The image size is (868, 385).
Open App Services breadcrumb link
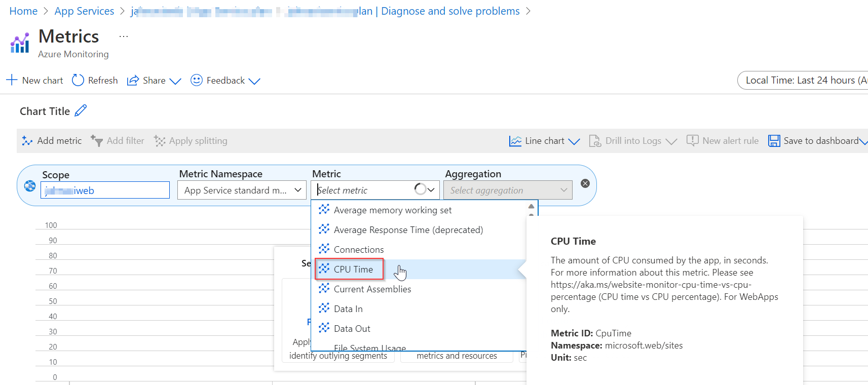coord(84,11)
